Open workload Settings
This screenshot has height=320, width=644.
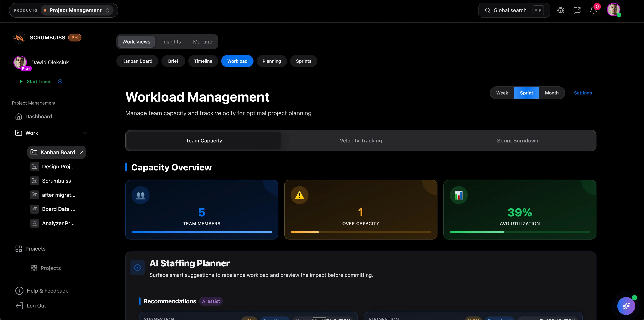pyautogui.click(x=583, y=93)
